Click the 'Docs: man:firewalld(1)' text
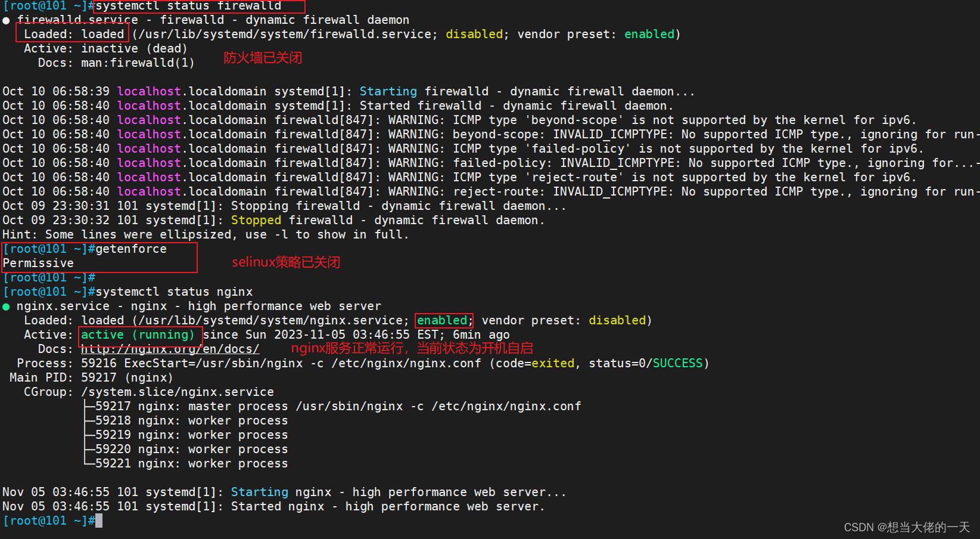The height and width of the screenshot is (539, 980). pos(116,63)
